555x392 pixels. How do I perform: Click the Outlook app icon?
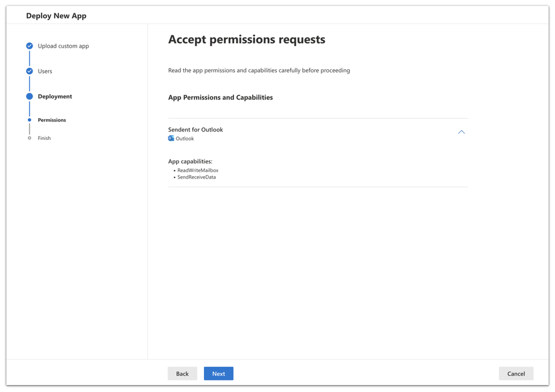[171, 139]
